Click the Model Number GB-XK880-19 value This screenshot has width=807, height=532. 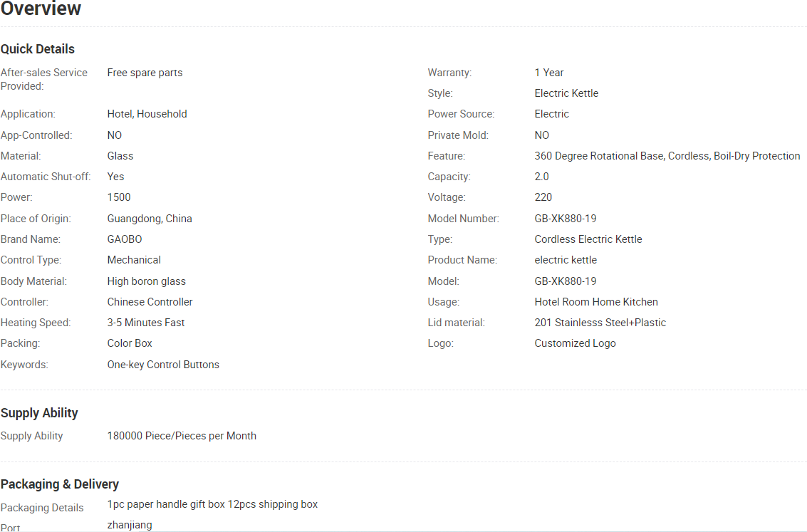[x=566, y=219]
